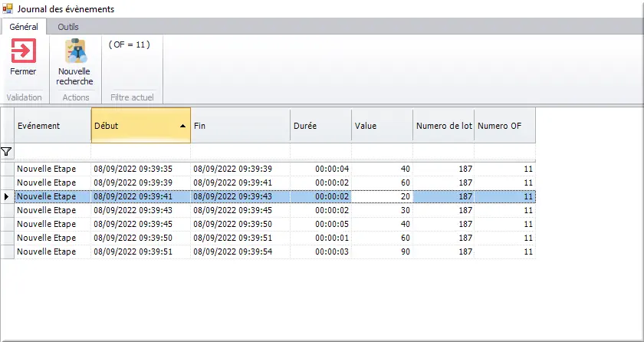This screenshot has width=644, height=342.
Task: Click start time 08/09/2022 09:39:35
Action: [133, 169]
